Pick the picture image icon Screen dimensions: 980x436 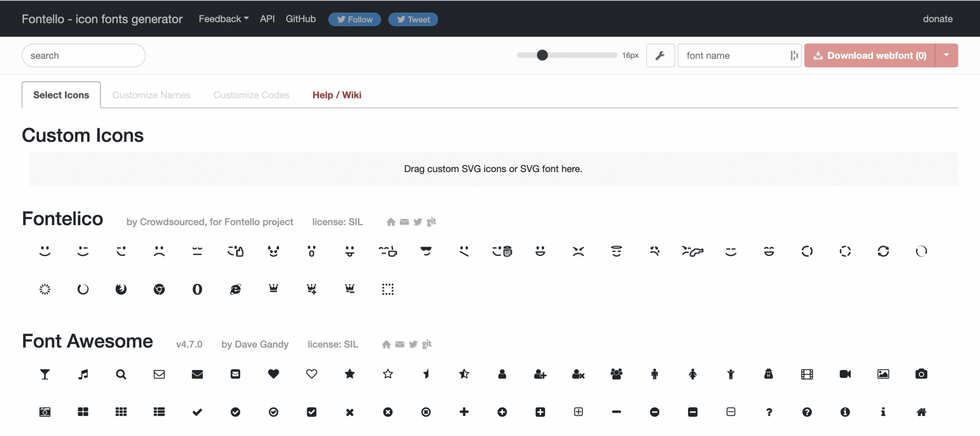click(883, 374)
